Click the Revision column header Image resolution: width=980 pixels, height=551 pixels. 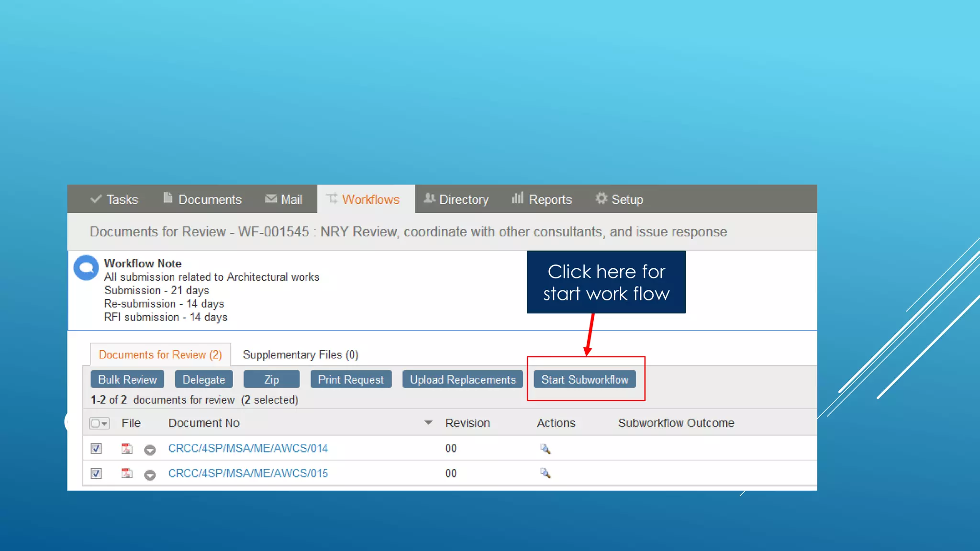point(467,423)
